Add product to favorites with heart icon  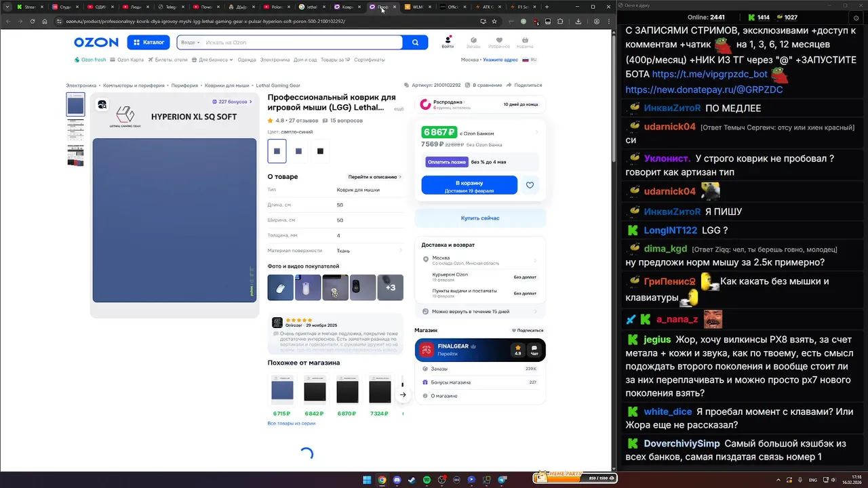530,185
